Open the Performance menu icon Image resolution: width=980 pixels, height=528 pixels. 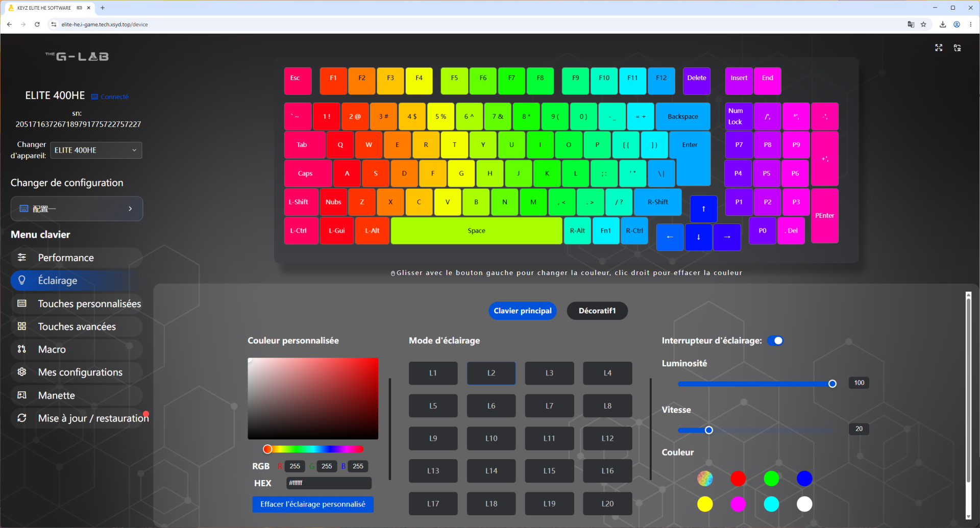(x=22, y=258)
